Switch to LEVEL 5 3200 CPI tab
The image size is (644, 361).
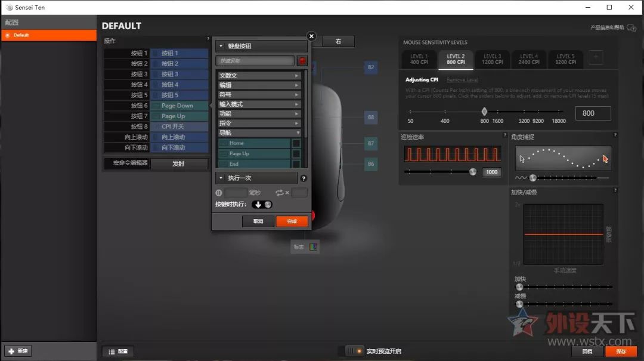[x=565, y=59]
